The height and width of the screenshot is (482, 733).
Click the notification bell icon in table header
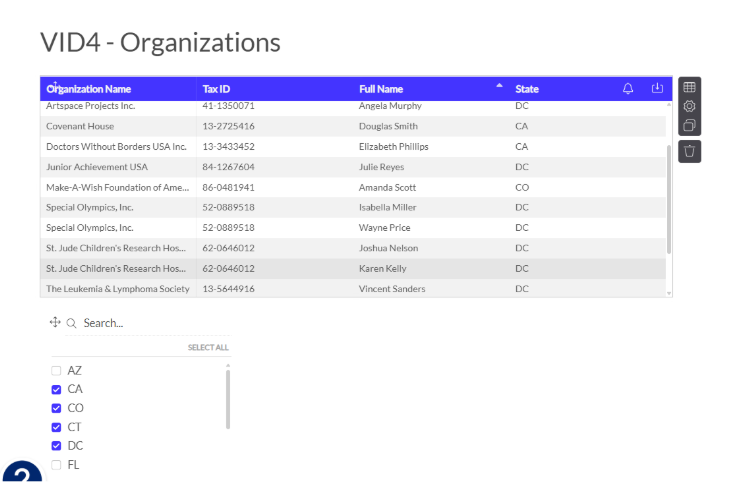click(x=628, y=88)
